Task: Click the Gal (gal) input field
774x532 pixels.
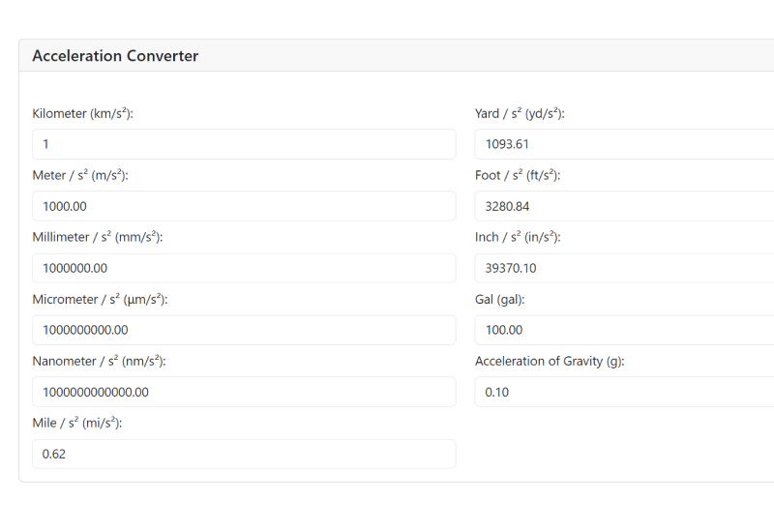Action: tap(624, 330)
